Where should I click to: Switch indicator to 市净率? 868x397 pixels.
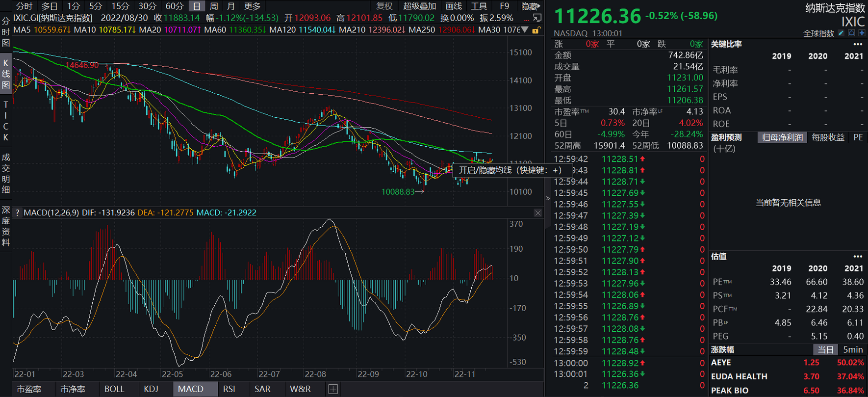tap(73, 389)
